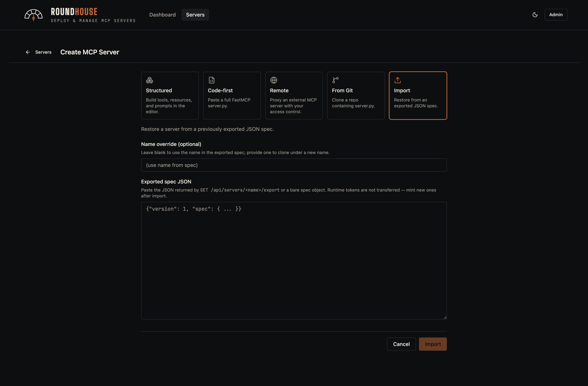This screenshot has width=588, height=386.
Task: Click the ROUNDHOUSE brand title
Action: tap(74, 12)
